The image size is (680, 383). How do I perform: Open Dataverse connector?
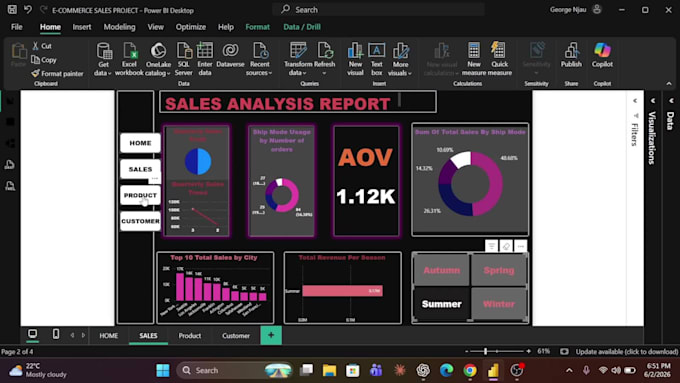click(x=230, y=56)
